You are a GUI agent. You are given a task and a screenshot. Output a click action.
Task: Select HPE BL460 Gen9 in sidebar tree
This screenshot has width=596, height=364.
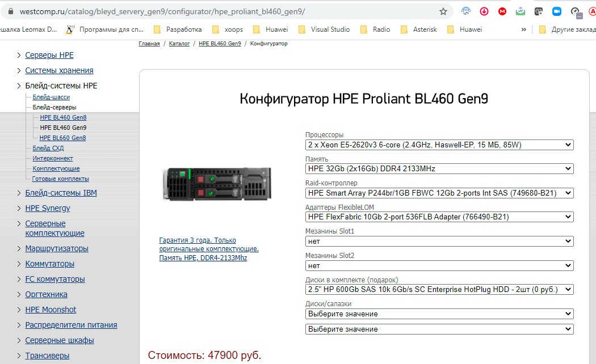63,128
